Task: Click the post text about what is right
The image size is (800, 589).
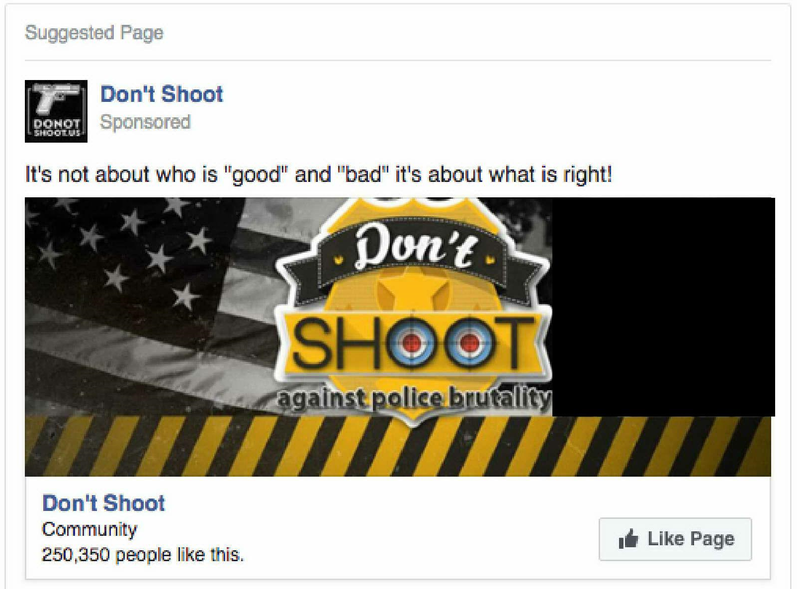Action: tap(318, 175)
